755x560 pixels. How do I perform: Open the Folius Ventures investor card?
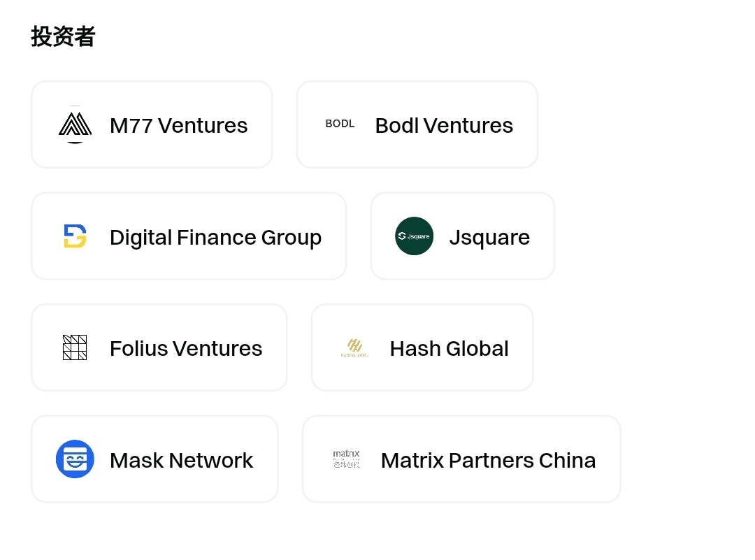click(159, 347)
